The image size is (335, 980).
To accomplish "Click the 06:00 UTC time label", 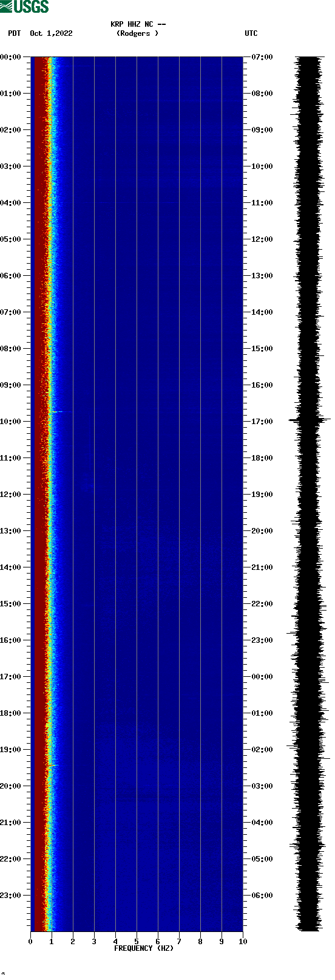I will click(x=262, y=896).
